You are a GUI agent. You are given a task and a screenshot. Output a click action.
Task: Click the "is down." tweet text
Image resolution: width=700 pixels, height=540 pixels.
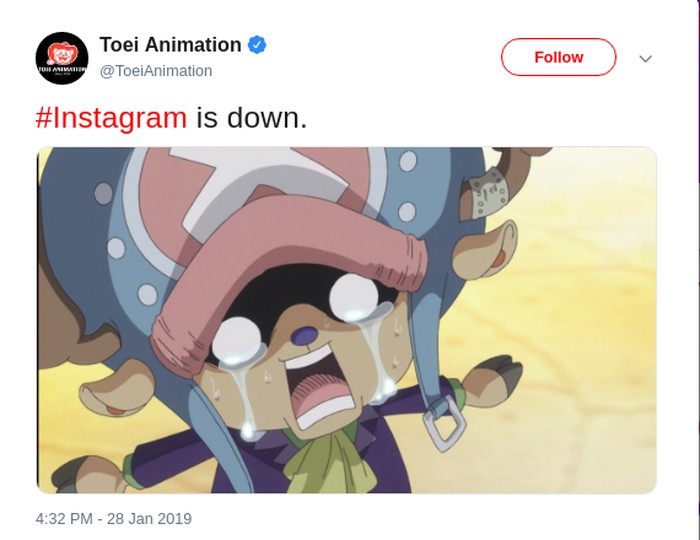pyautogui.click(x=251, y=118)
